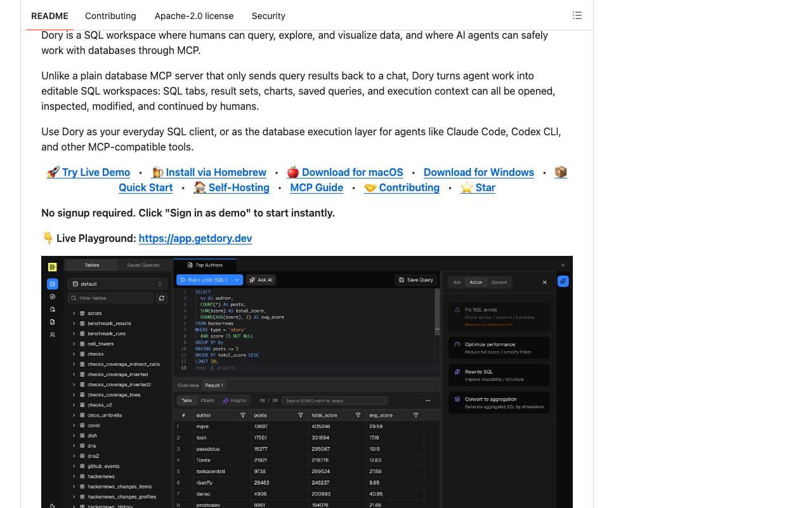Expand the benchmark_results table node
This screenshot has width=812, height=508.
pyautogui.click(x=74, y=323)
